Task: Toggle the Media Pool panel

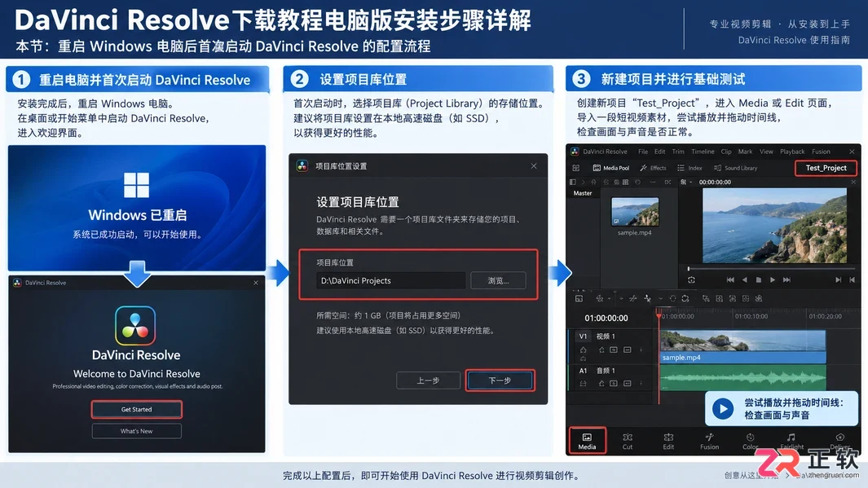Action: click(x=611, y=168)
